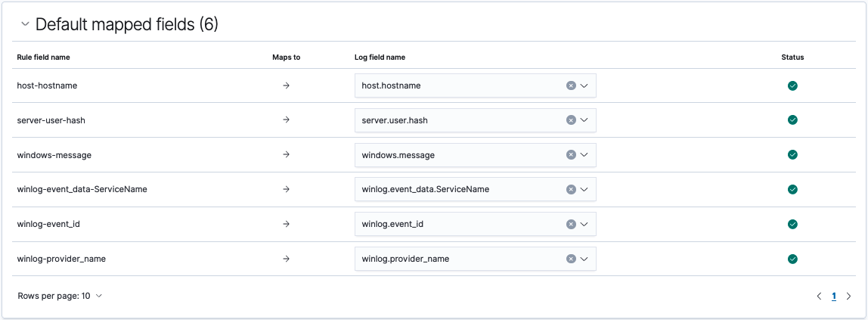Select page 1 in pagination

834,297
